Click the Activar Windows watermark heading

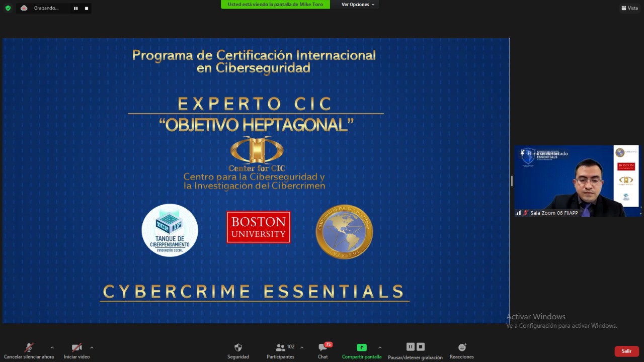536,317
